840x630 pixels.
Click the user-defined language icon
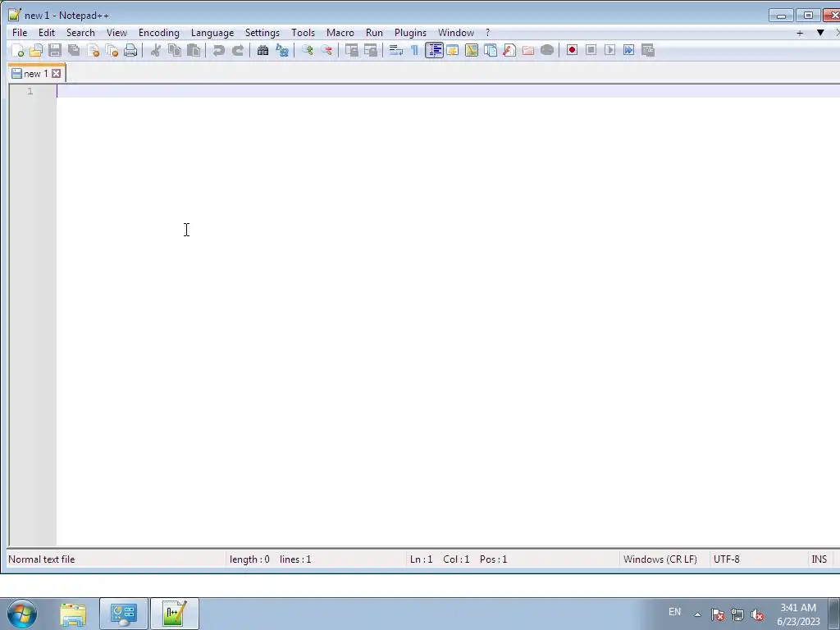coord(453,50)
